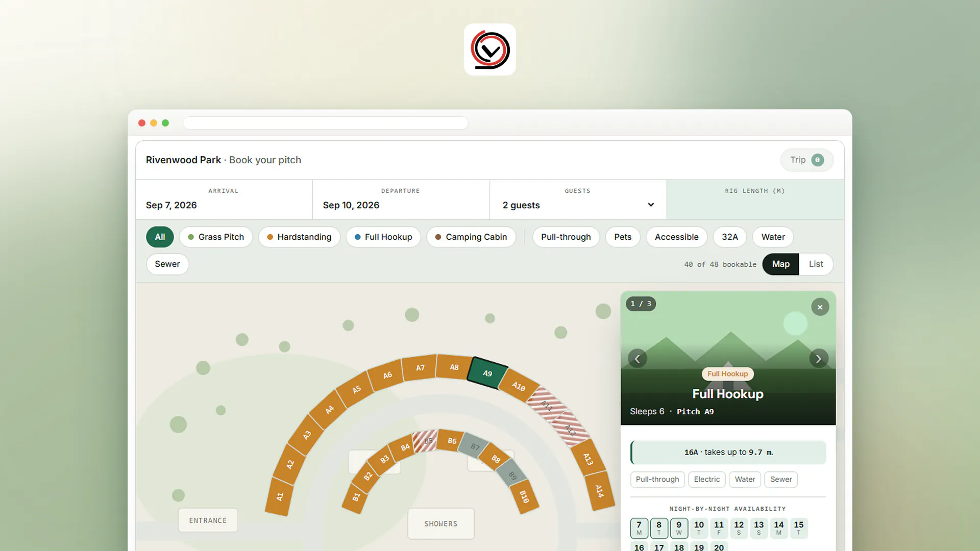Toggle the Full Hookup filter
The height and width of the screenshot is (551, 980).
point(383,237)
